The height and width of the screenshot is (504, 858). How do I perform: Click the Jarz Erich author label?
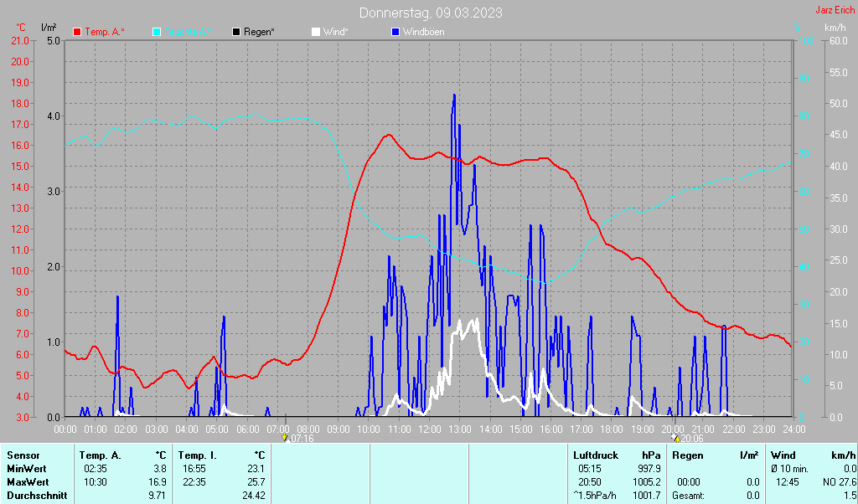pyautogui.click(x=835, y=10)
